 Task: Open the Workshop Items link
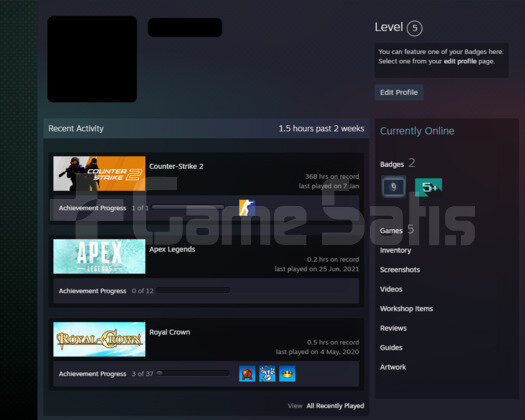406,308
